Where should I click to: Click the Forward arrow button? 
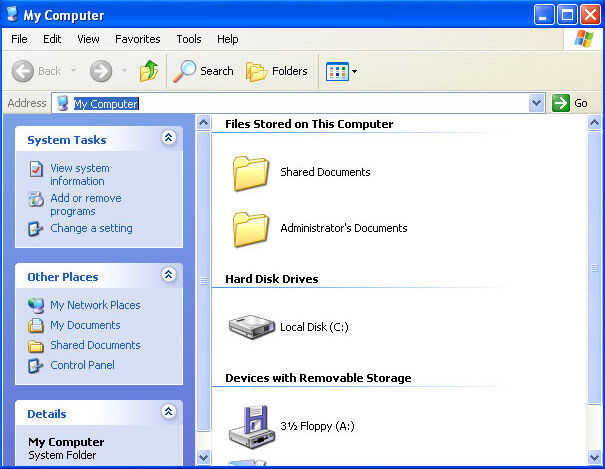point(101,71)
